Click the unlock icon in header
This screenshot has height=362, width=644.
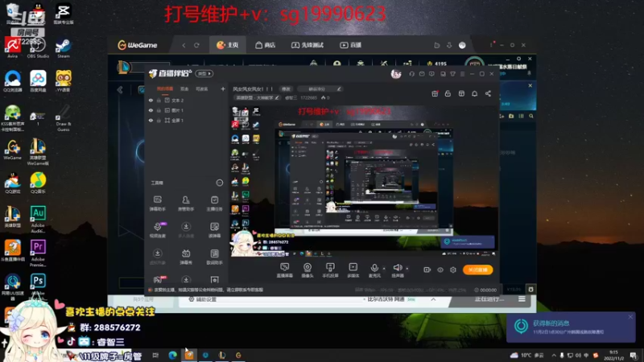coord(448,93)
